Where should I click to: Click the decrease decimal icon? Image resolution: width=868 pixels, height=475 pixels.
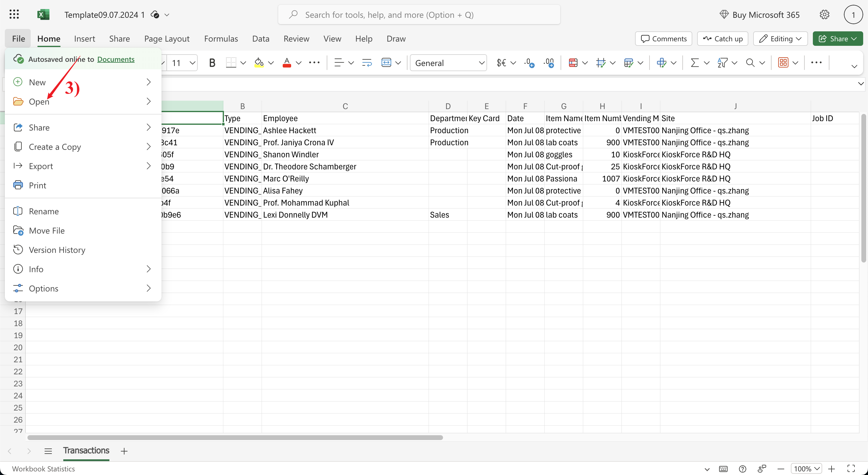(529, 63)
